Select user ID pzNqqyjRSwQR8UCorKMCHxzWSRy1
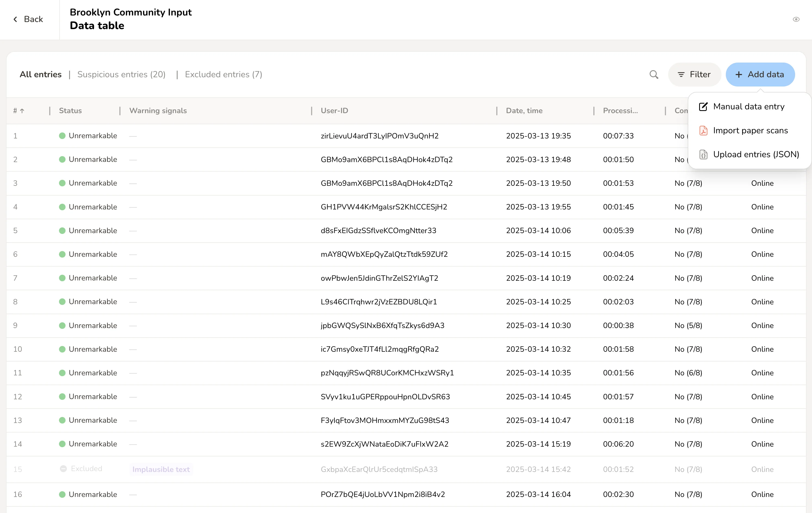Viewport: 812px width, 513px height. tap(387, 373)
